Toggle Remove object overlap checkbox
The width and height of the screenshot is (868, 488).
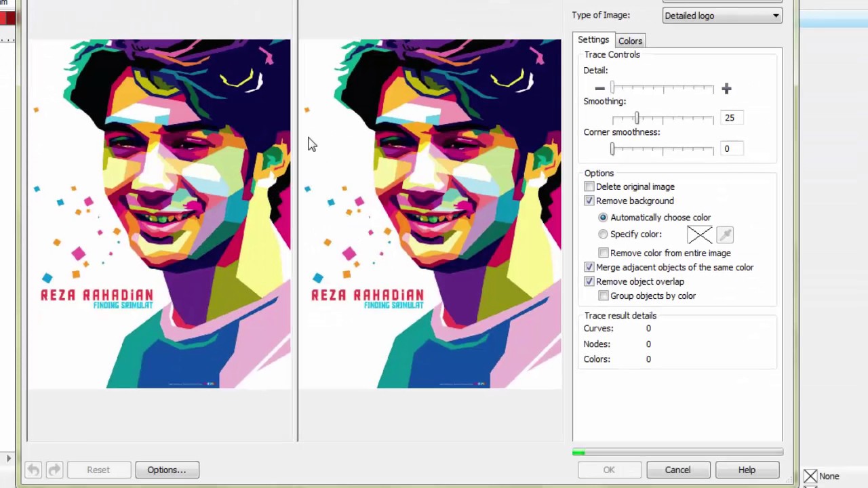(589, 281)
